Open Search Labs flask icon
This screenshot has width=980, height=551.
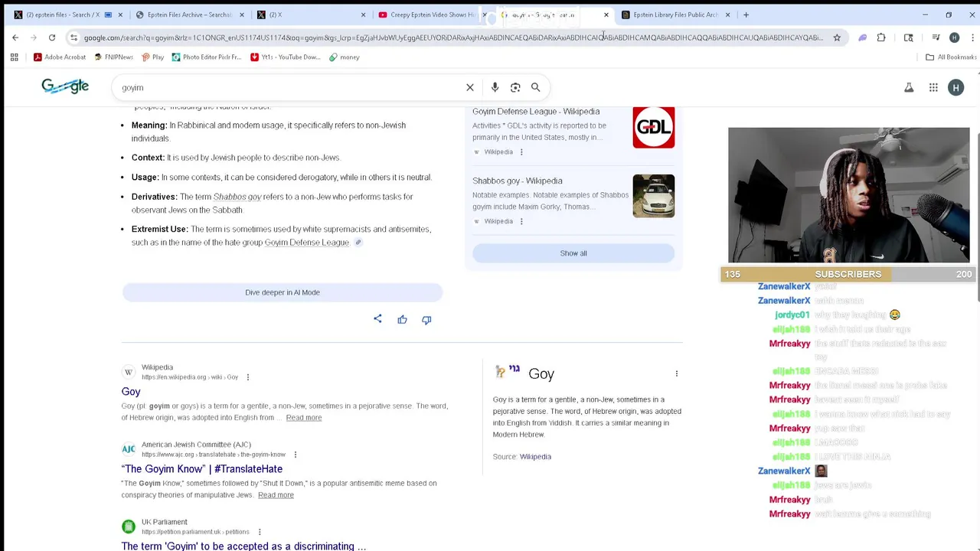point(909,88)
